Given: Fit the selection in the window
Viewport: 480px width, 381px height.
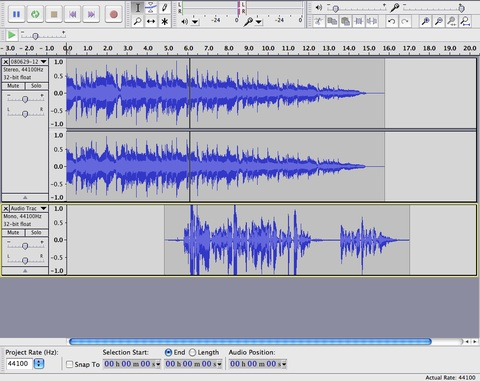Looking at the screenshot, I should 452,21.
